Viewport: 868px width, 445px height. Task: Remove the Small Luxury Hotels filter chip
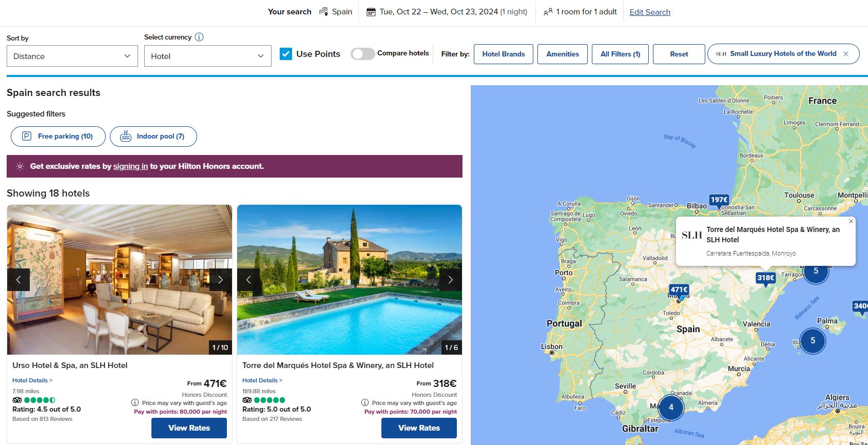pyautogui.click(x=846, y=54)
